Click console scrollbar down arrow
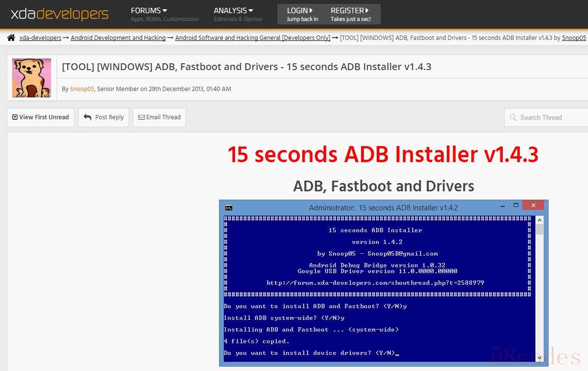This screenshot has height=371, width=588. tap(539, 358)
